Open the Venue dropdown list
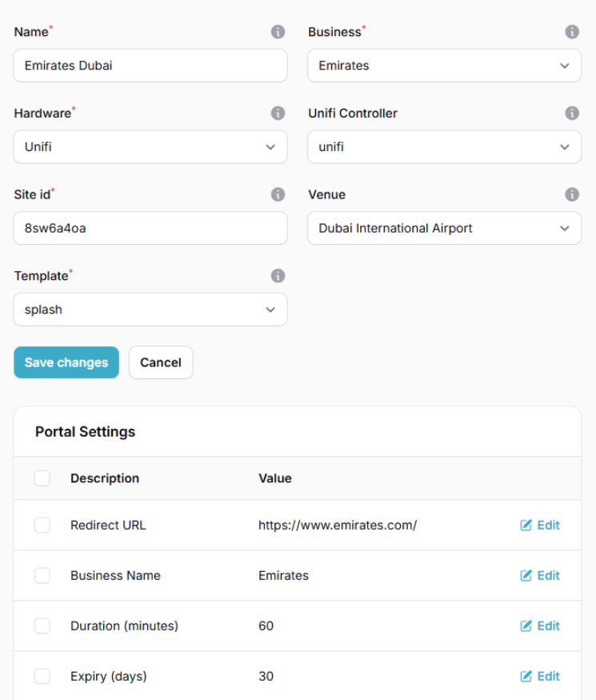Image resolution: width=596 pixels, height=700 pixels. [444, 228]
